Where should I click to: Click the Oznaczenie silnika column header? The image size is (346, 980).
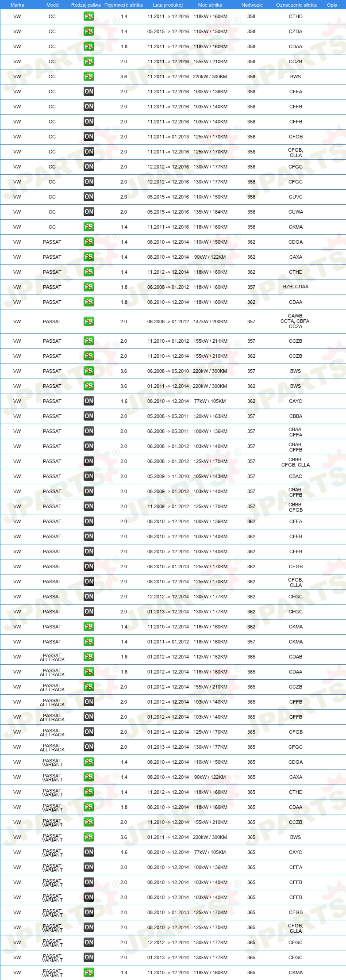tap(296, 5)
